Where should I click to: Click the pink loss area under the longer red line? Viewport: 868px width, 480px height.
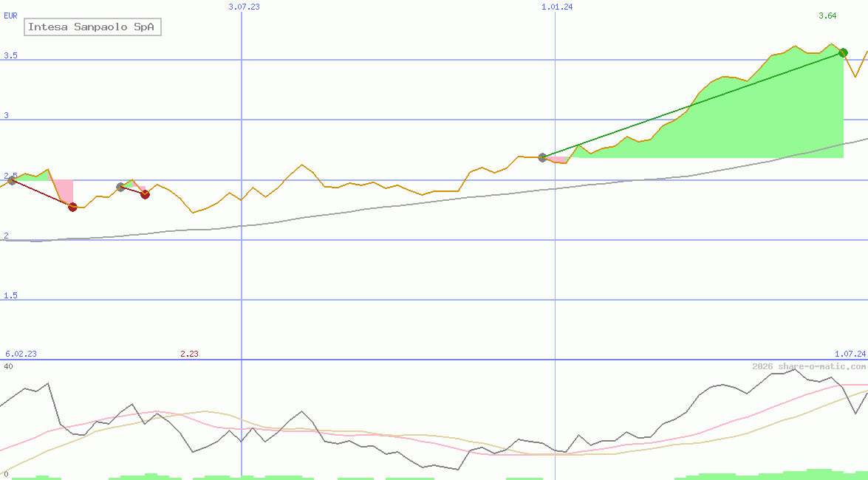pyautogui.click(x=64, y=189)
